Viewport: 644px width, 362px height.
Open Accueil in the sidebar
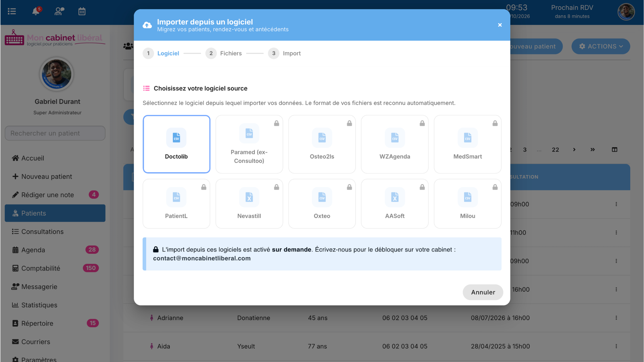55,158
